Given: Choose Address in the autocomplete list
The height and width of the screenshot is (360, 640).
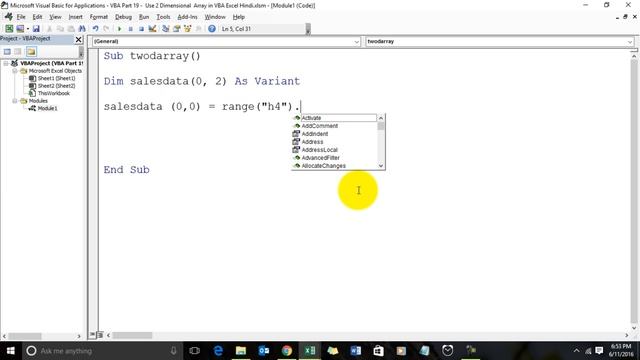Looking at the screenshot, I should (x=335, y=142).
